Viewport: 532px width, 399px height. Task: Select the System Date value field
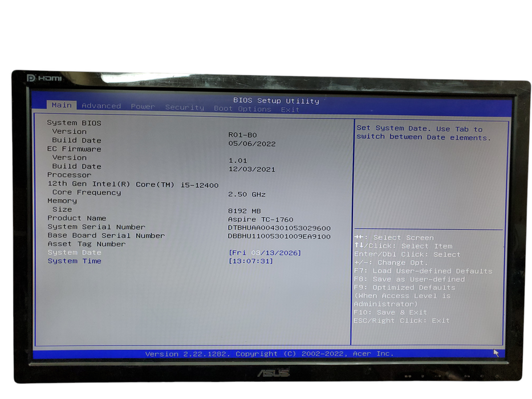pos(265,253)
